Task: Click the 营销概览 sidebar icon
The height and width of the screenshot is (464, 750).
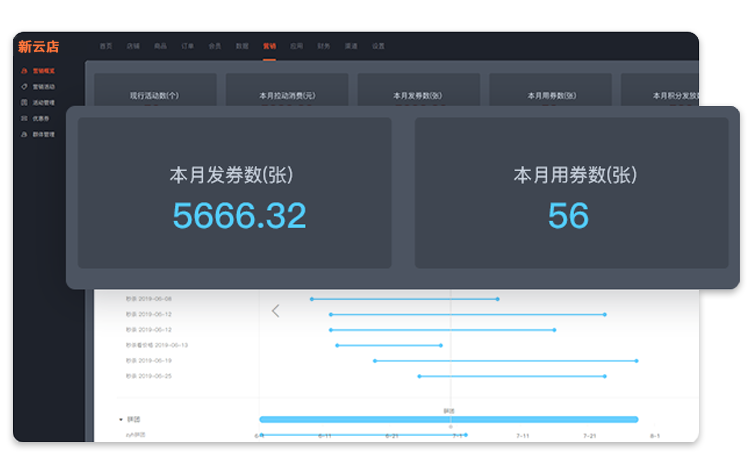Action: [24, 72]
